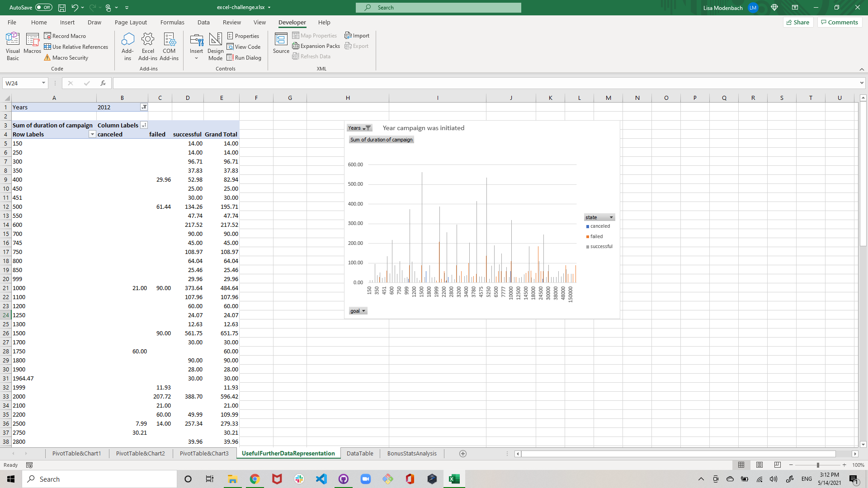Switch to the Developer ribbon tab
This screenshot has width=868, height=488.
(x=292, y=22)
